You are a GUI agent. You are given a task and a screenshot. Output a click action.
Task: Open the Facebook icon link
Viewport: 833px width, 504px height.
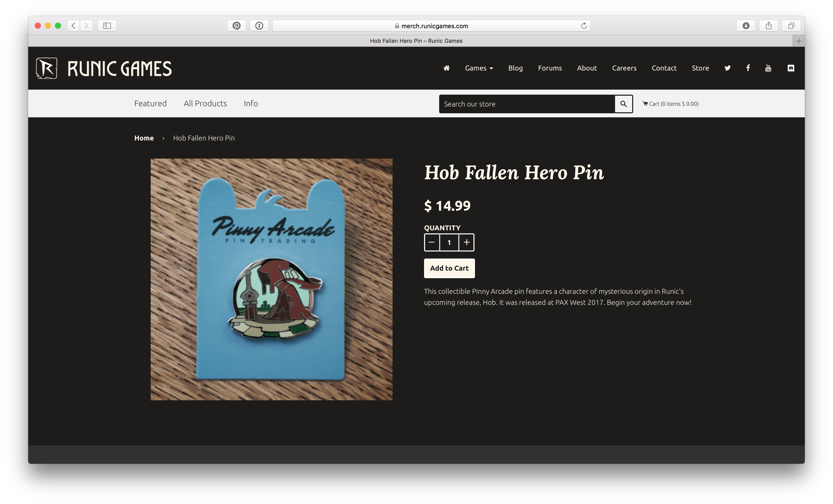pos(748,68)
